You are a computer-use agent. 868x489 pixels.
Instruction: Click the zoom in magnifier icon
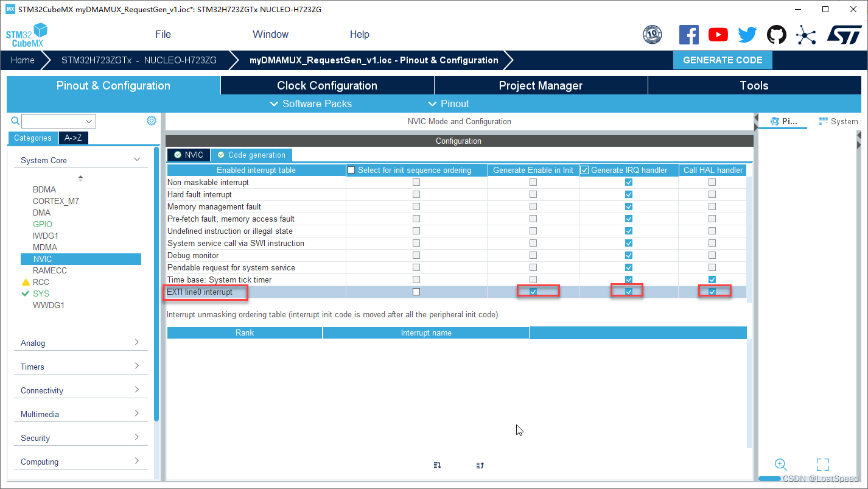pyautogui.click(x=781, y=465)
